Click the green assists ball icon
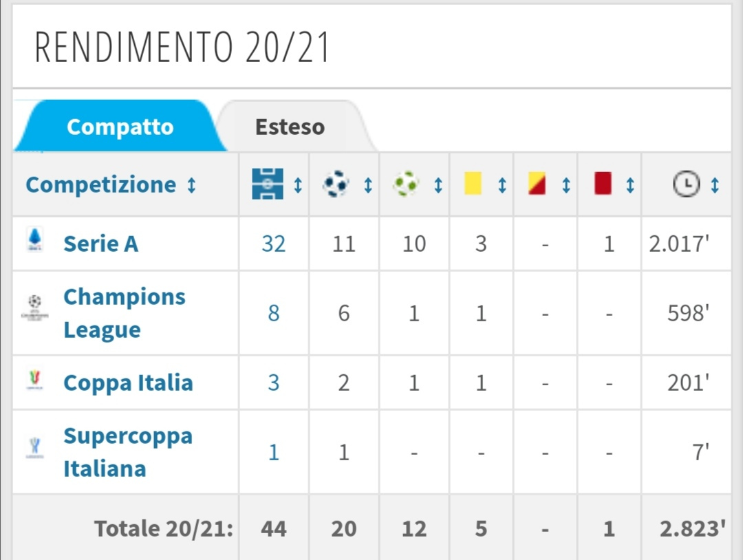 pyautogui.click(x=406, y=184)
